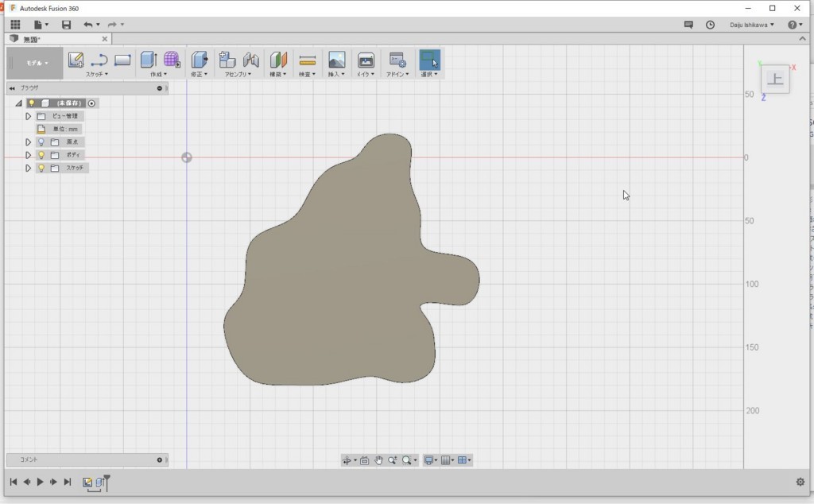
Task: Open the 構築 dropdown menu
Action: click(277, 74)
